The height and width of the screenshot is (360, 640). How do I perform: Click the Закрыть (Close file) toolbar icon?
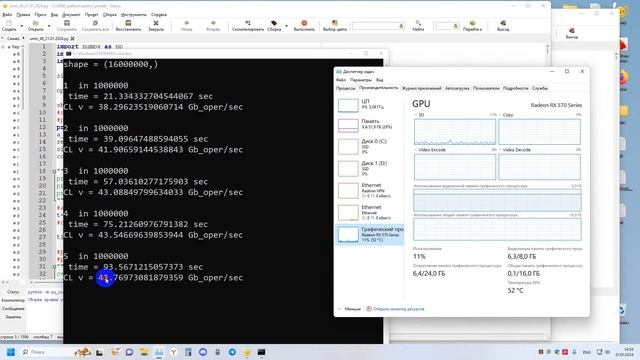pos(156,26)
